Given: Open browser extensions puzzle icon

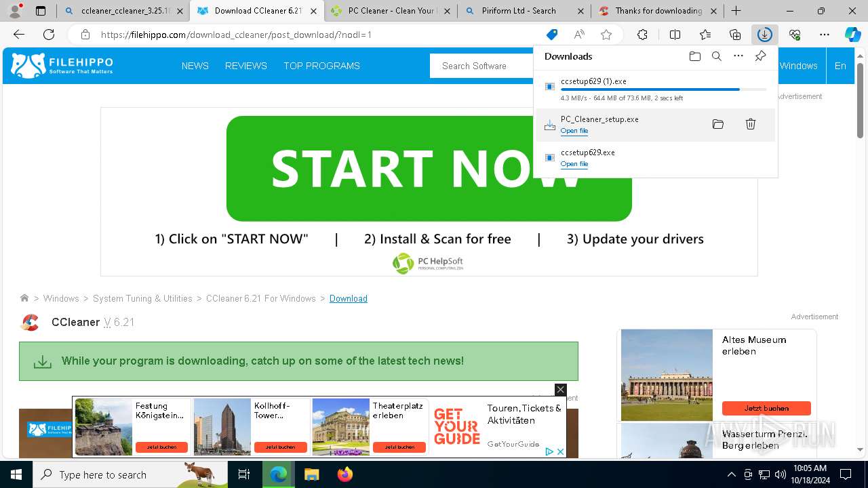Looking at the screenshot, I should (642, 35).
